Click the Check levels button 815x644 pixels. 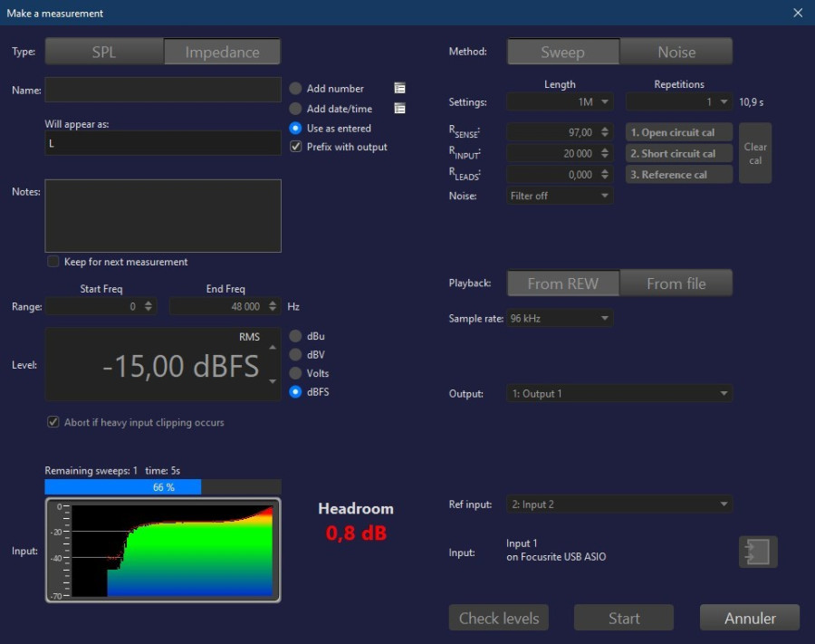click(498, 618)
